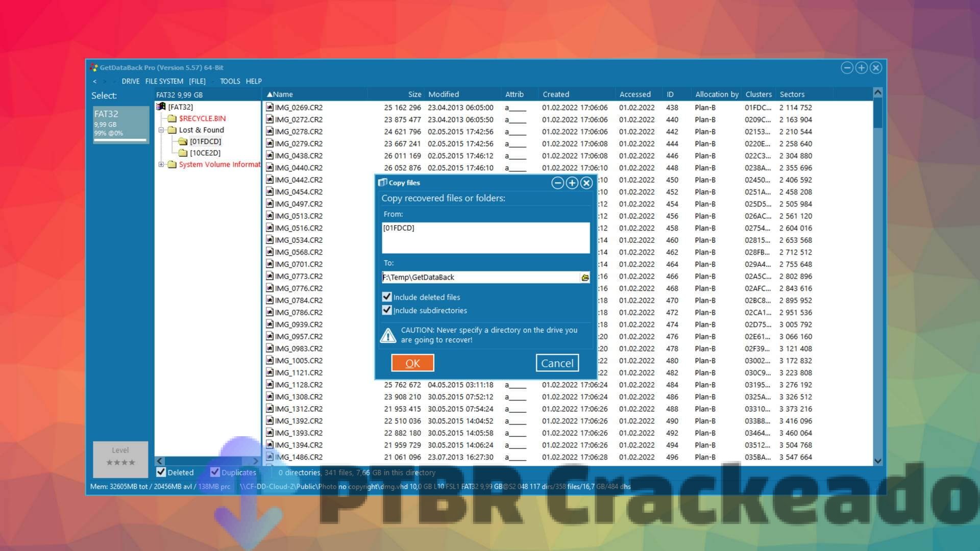
Task: Select the [FAT32] root tree item
Action: 181,107
